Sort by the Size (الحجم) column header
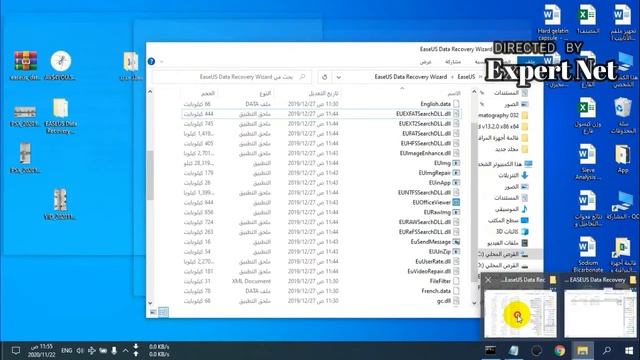Image resolution: width=640 pixels, height=360 pixels. [207, 93]
